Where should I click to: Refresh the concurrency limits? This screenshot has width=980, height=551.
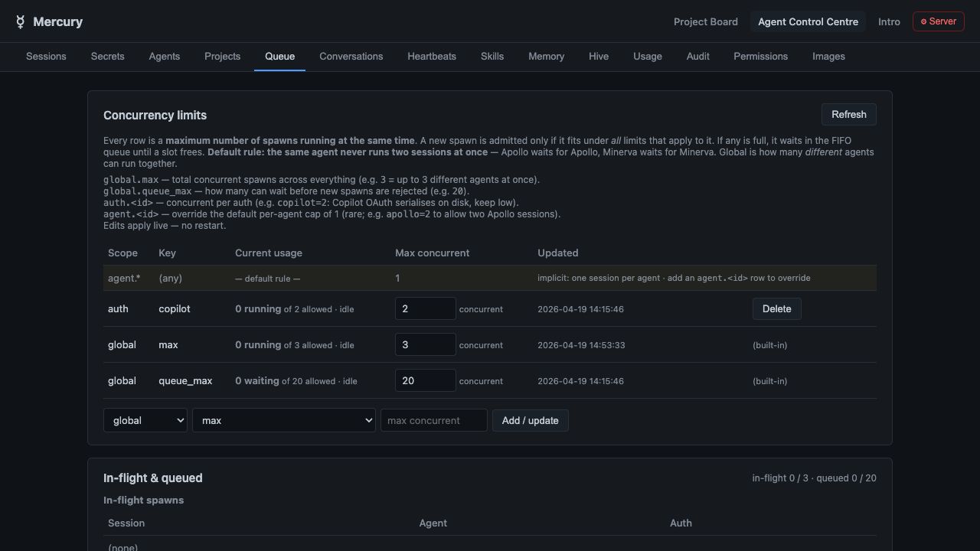pyautogui.click(x=849, y=115)
